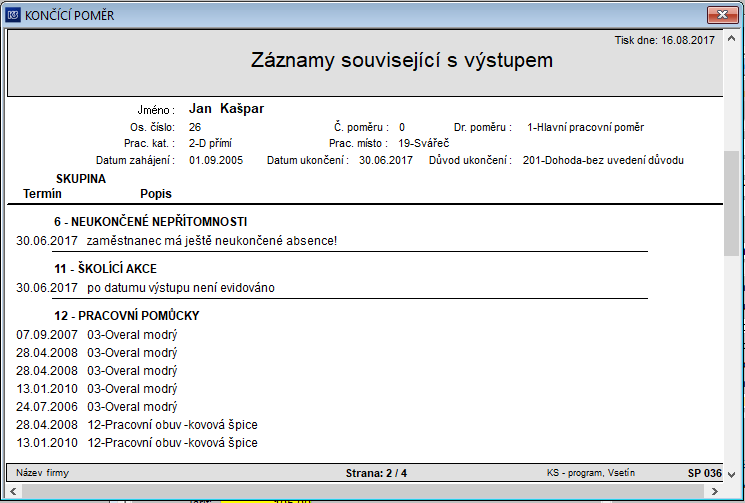Click the 07.09.2007 Overal modrý row
The image size is (745, 503).
pyautogui.click(x=96, y=335)
